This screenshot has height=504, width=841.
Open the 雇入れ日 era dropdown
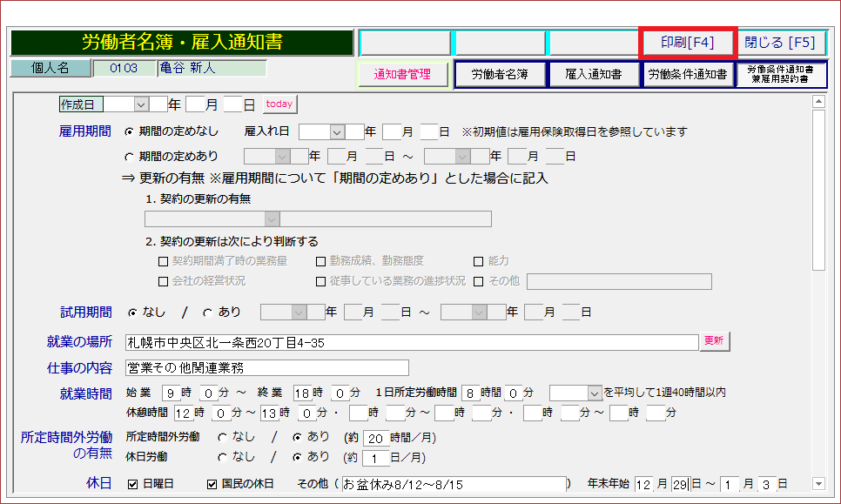[x=337, y=132]
